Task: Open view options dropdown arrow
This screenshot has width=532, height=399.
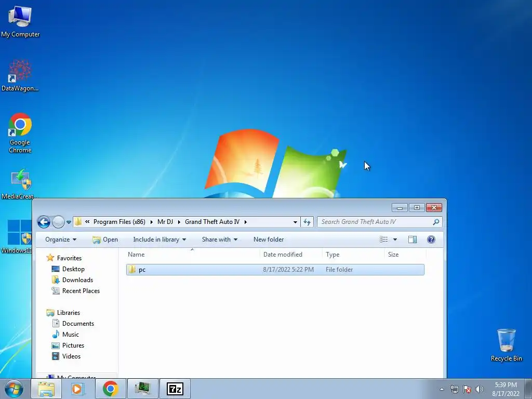Action: pyautogui.click(x=395, y=240)
